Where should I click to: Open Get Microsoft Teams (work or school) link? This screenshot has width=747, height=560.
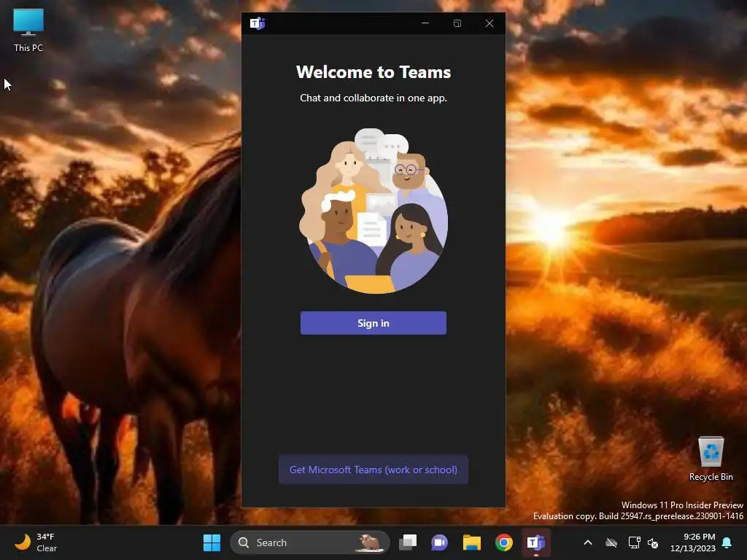[373, 470]
